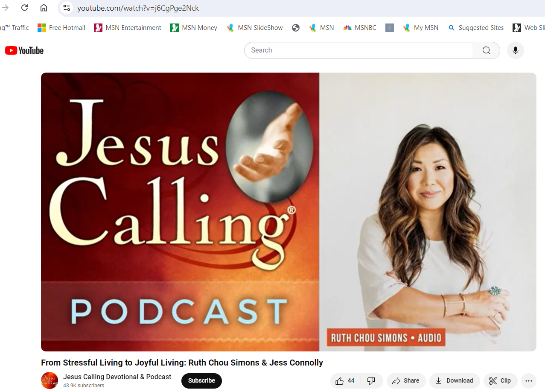Screen dimensions: 545x392
Task: Dislike the video with thumbs down
Action: pos(371,381)
